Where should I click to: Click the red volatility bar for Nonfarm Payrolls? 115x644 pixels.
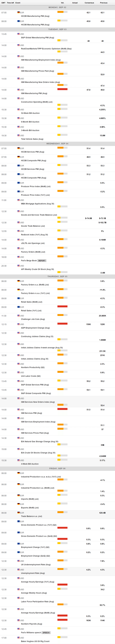62,620
